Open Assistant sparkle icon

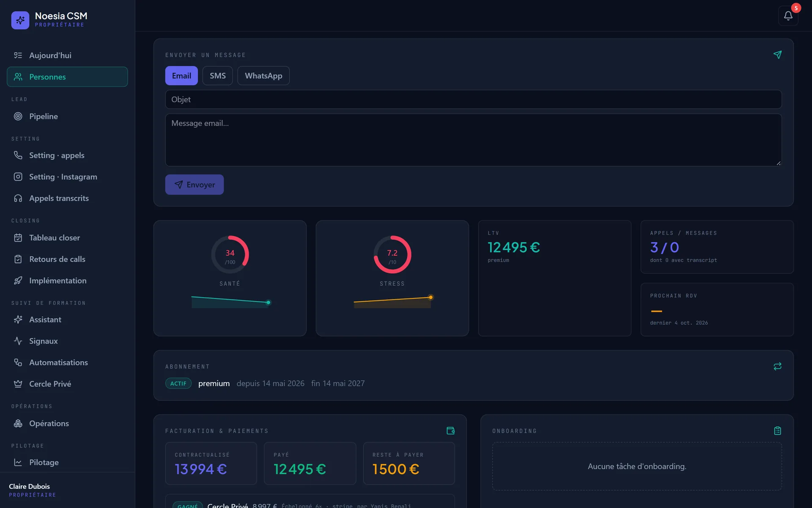click(18, 320)
